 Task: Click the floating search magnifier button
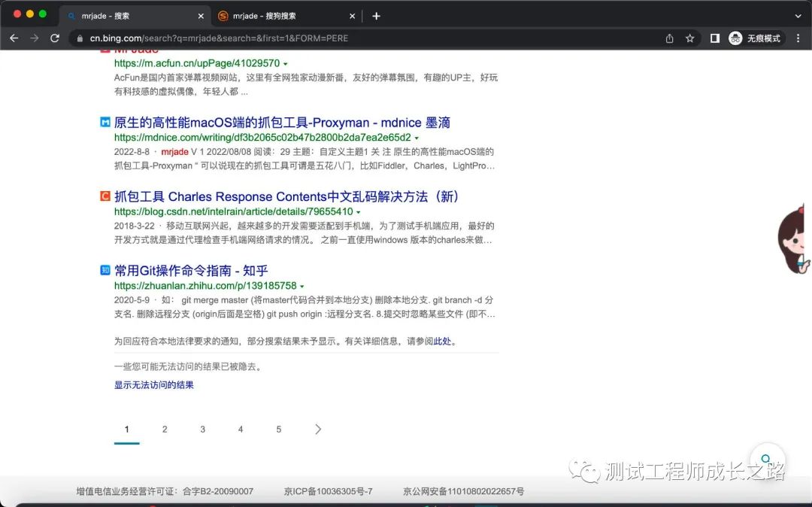(x=766, y=460)
